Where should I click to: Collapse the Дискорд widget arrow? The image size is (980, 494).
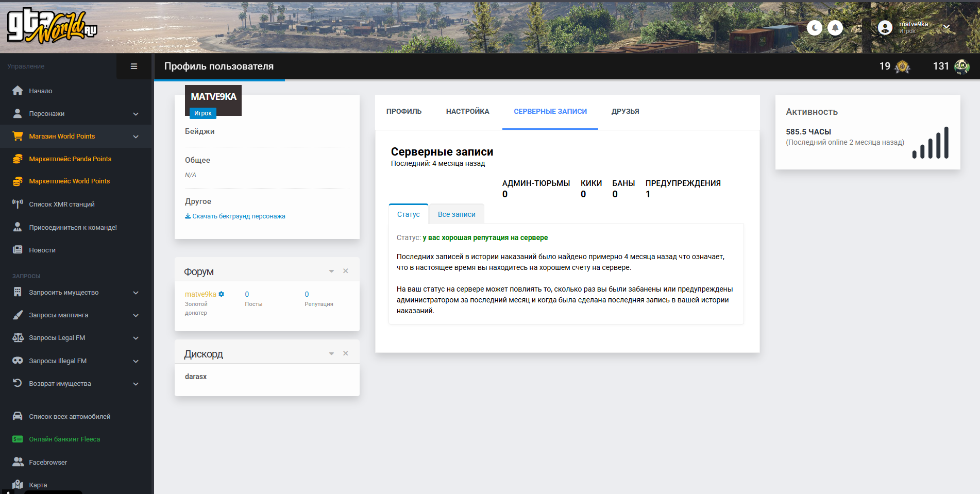click(x=331, y=353)
